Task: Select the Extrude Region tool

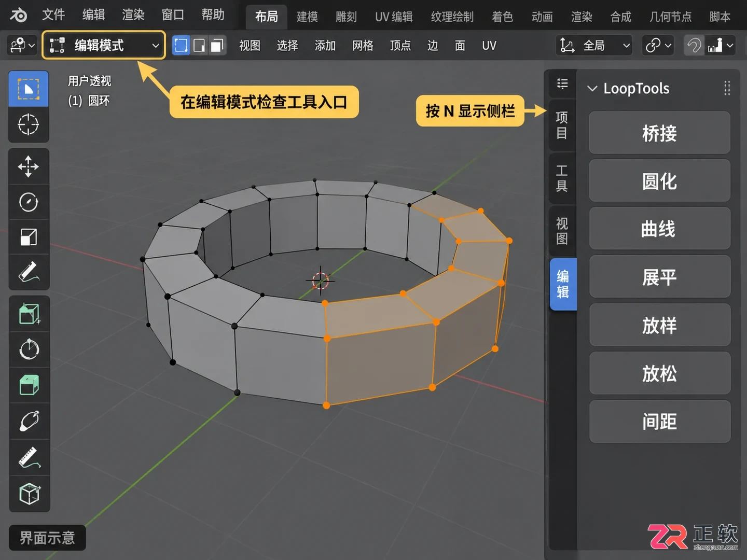Action: click(29, 385)
